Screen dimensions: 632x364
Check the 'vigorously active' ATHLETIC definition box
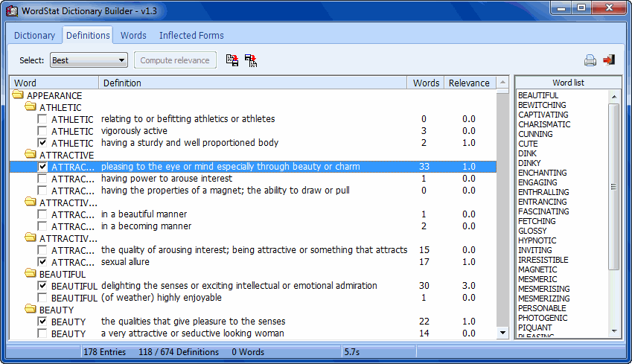(x=42, y=131)
